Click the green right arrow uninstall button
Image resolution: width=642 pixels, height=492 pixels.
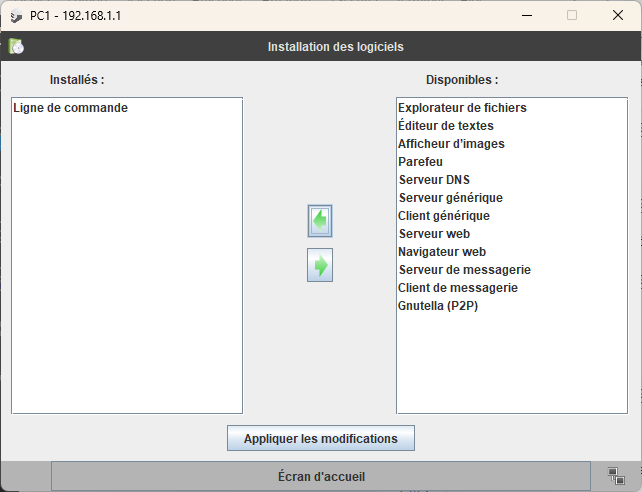[320, 266]
